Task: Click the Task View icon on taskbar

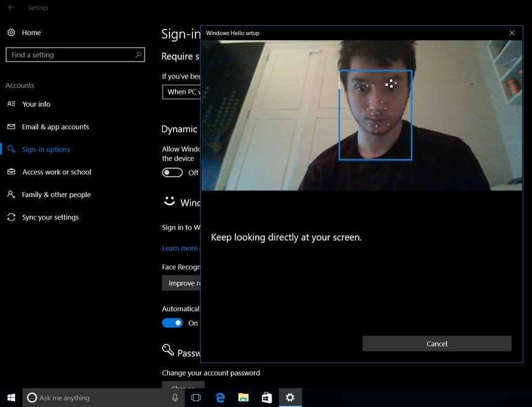Action: [x=196, y=397]
